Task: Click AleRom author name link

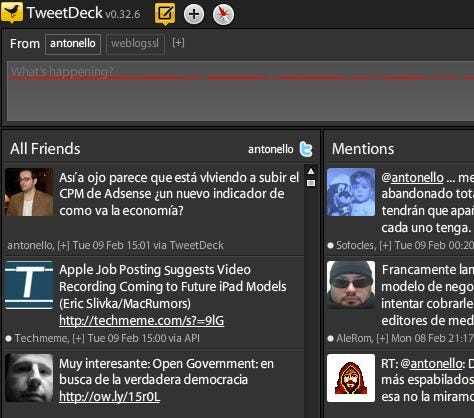Action: pos(353,338)
